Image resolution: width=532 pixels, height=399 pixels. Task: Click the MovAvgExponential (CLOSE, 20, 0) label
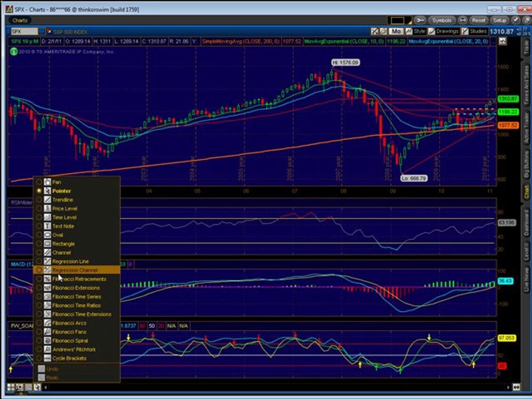pyautogui.click(x=448, y=42)
